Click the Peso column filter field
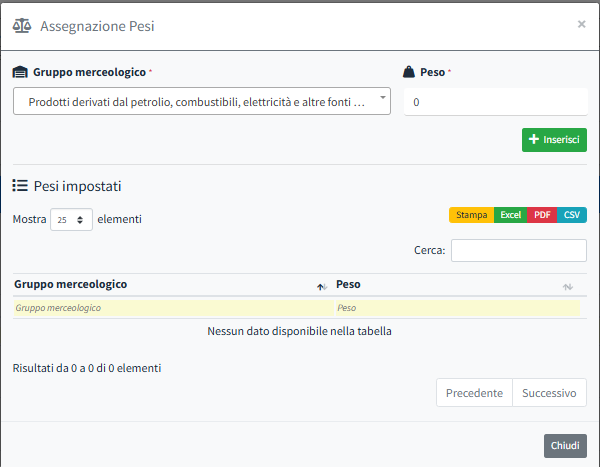This screenshot has height=467, width=600. pyautogui.click(x=457, y=308)
